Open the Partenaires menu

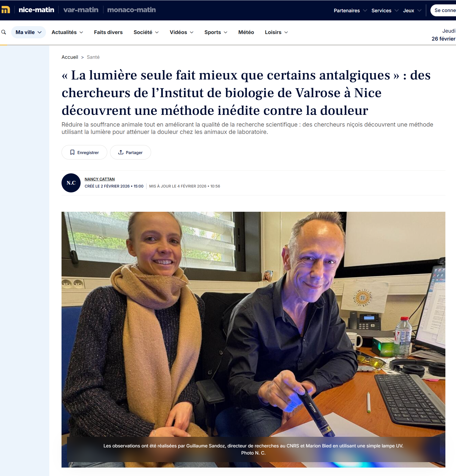coord(350,10)
